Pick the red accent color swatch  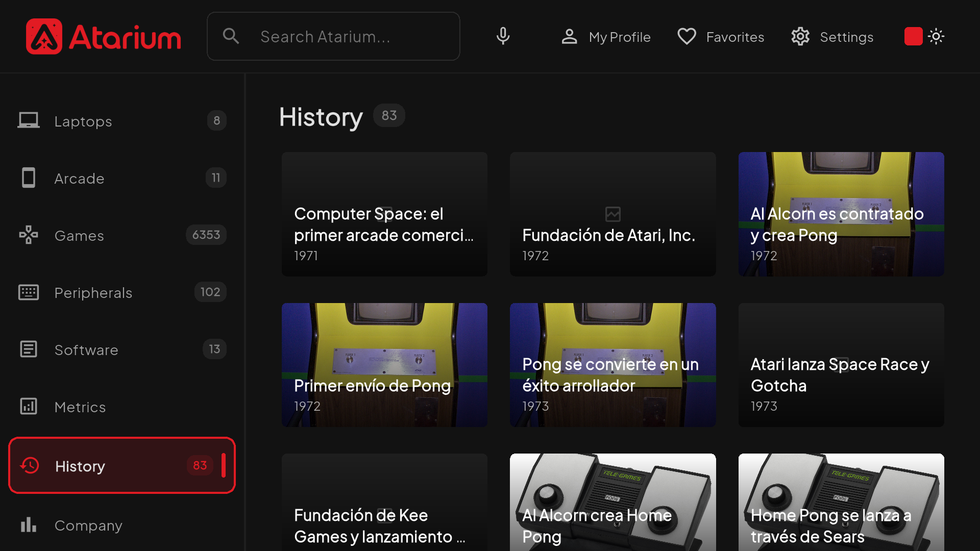coord(913,36)
